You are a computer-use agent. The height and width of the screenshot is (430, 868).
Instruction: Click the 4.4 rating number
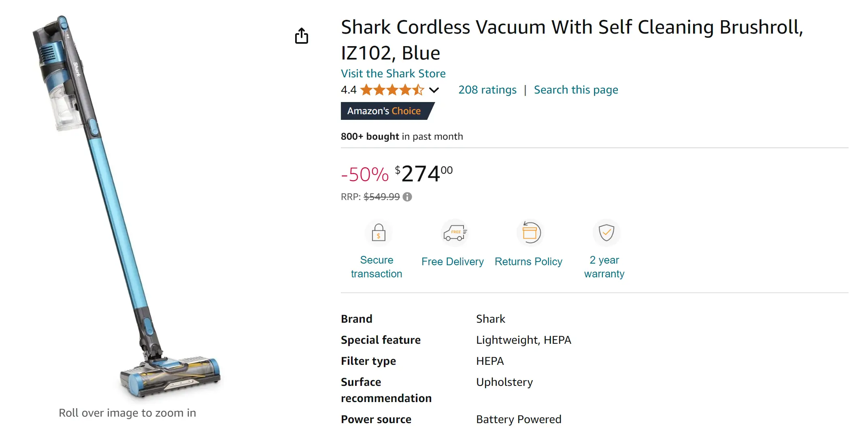click(349, 90)
